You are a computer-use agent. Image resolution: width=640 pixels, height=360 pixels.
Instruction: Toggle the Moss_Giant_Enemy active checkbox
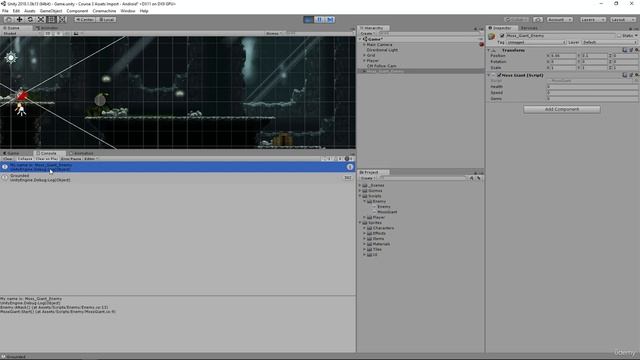pos(502,36)
